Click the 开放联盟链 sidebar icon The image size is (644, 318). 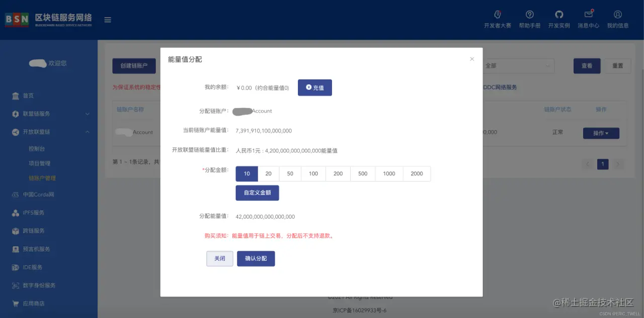16,132
